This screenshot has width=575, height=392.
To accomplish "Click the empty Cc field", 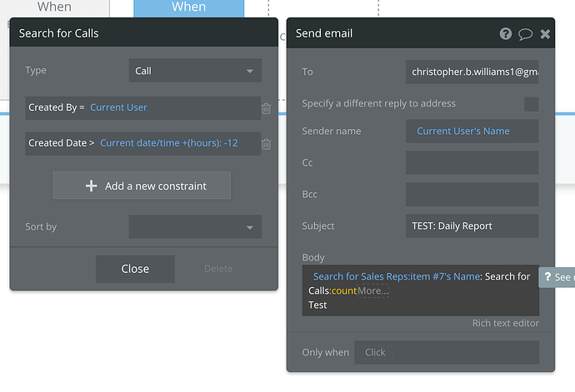I will [x=472, y=163].
